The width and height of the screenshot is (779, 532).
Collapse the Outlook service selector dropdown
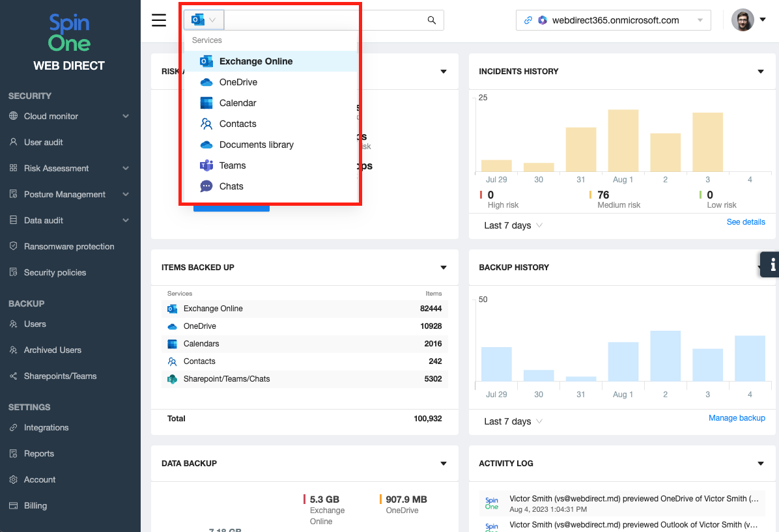point(204,20)
